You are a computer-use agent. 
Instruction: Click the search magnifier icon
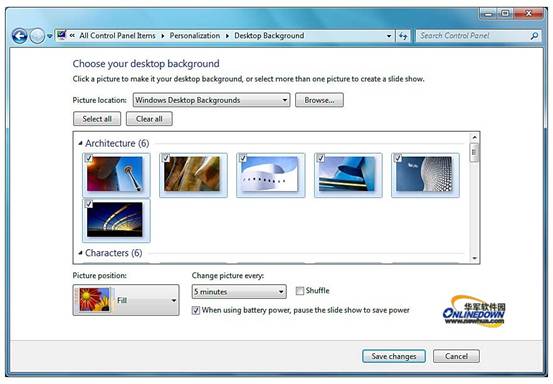(x=534, y=36)
